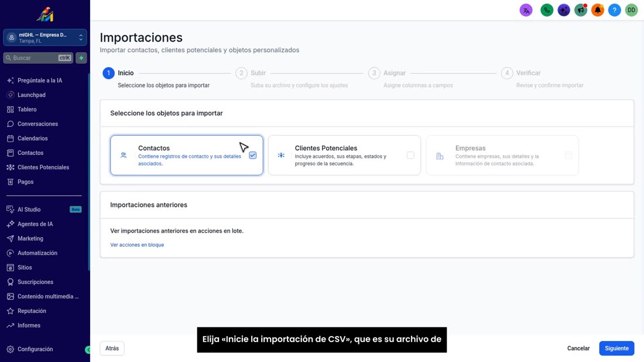
Task: Uncheck the Contactos checkbox
Action: click(252, 155)
